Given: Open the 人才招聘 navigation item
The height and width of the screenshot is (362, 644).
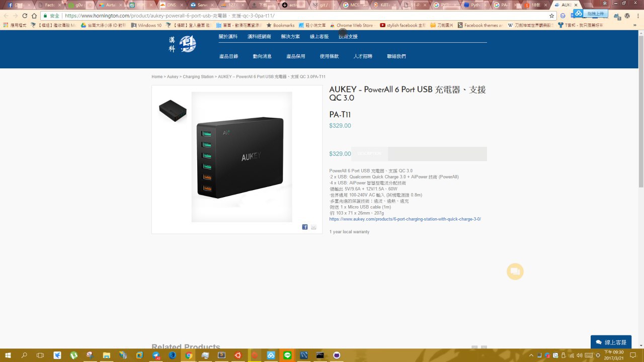Looking at the screenshot, I should (x=363, y=56).
